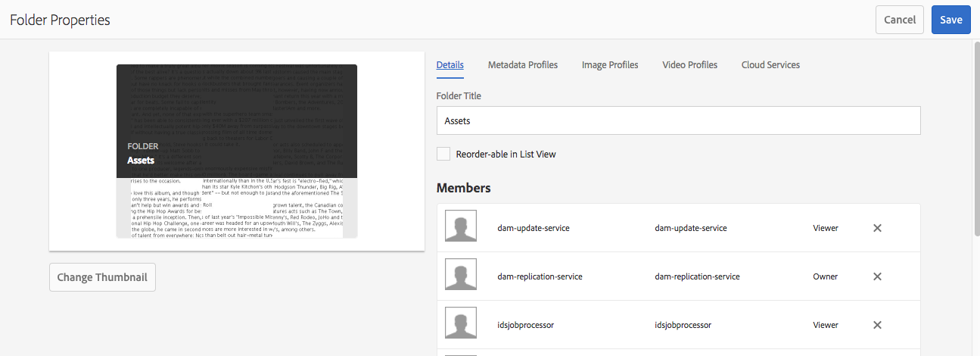Click the Folder Properties page title
980x356 pixels.
[x=60, y=20]
